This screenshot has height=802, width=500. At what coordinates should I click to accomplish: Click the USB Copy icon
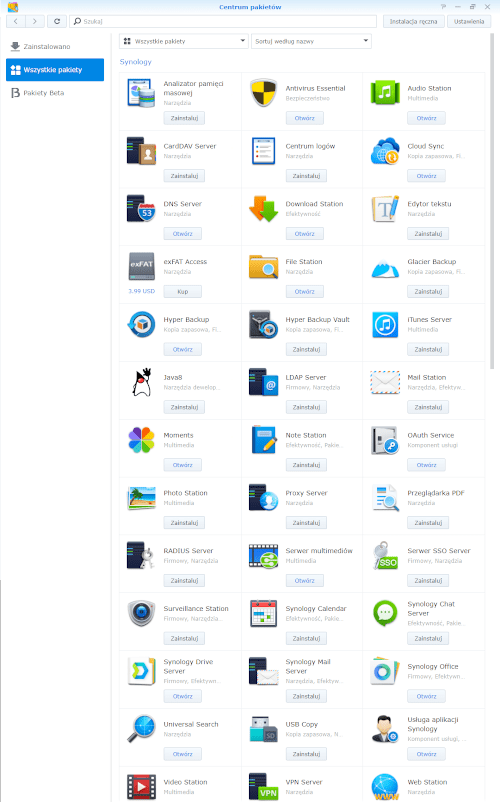tap(263, 729)
